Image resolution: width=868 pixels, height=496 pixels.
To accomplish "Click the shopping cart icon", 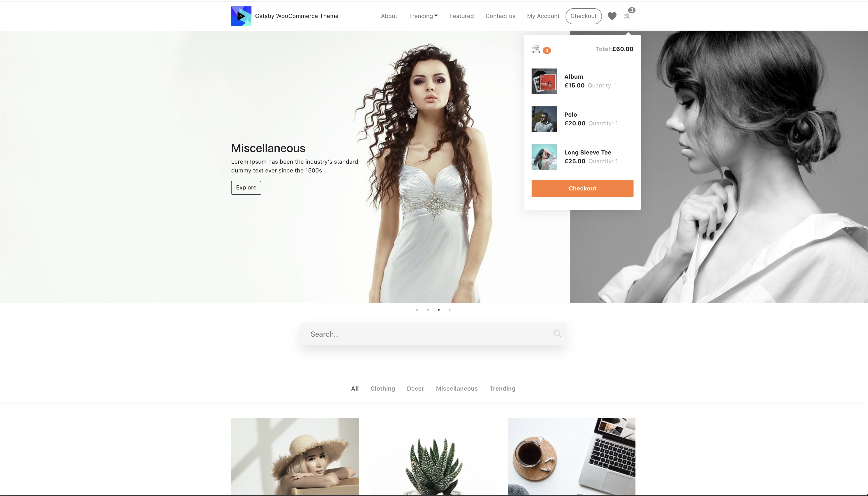I will 626,16.
